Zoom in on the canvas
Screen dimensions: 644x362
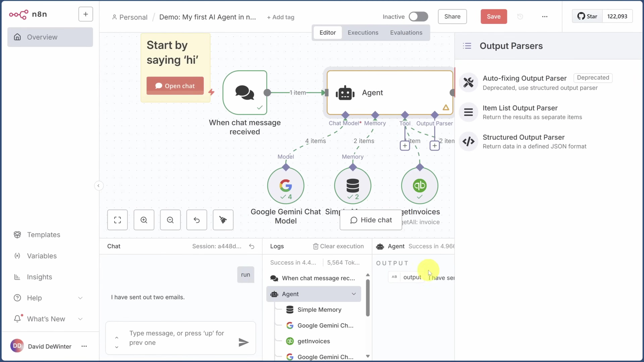[x=144, y=220]
